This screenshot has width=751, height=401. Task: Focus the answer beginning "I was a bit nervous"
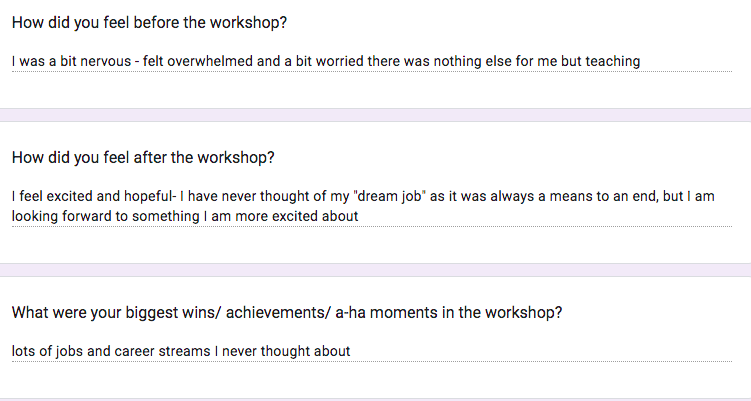pyautogui.click(x=325, y=62)
